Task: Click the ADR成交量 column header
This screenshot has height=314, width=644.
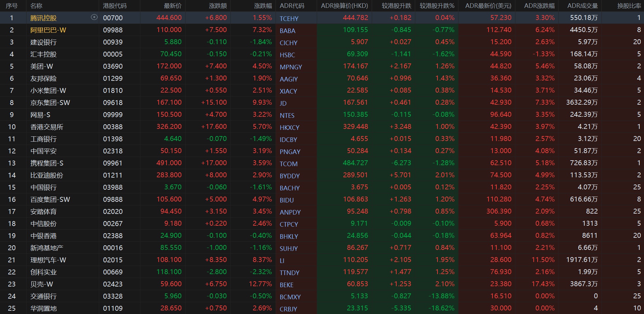Action: pyautogui.click(x=582, y=6)
